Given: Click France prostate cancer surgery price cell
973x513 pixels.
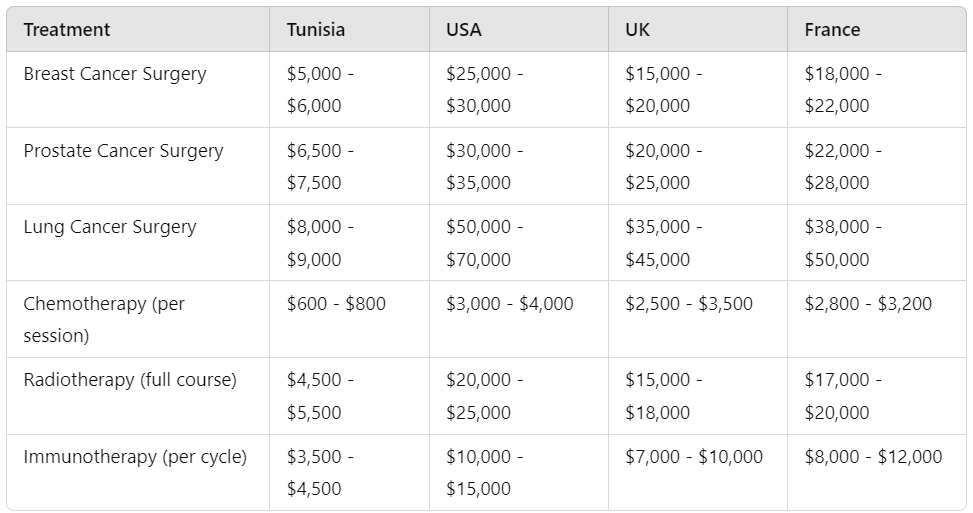Looking at the screenshot, I should click(843, 167).
